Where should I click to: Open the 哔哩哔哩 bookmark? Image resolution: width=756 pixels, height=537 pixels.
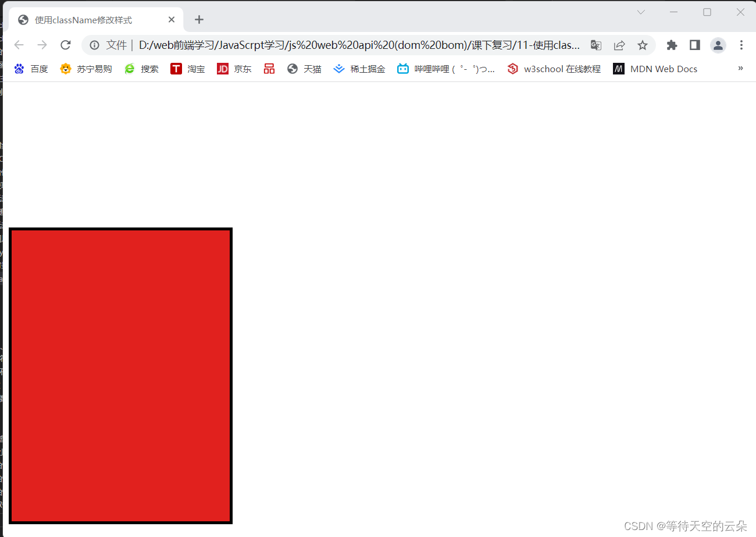click(x=446, y=69)
